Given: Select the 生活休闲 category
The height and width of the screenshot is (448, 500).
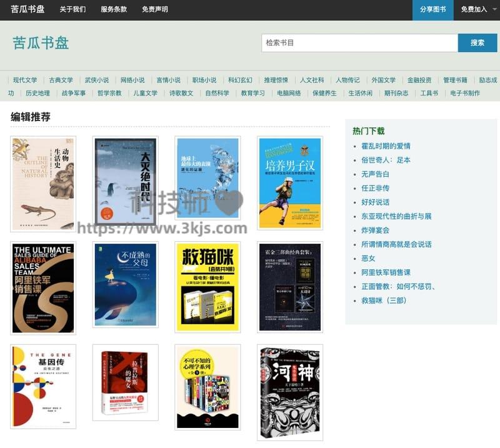Looking at the screenshot, I should tap(361, 93).
